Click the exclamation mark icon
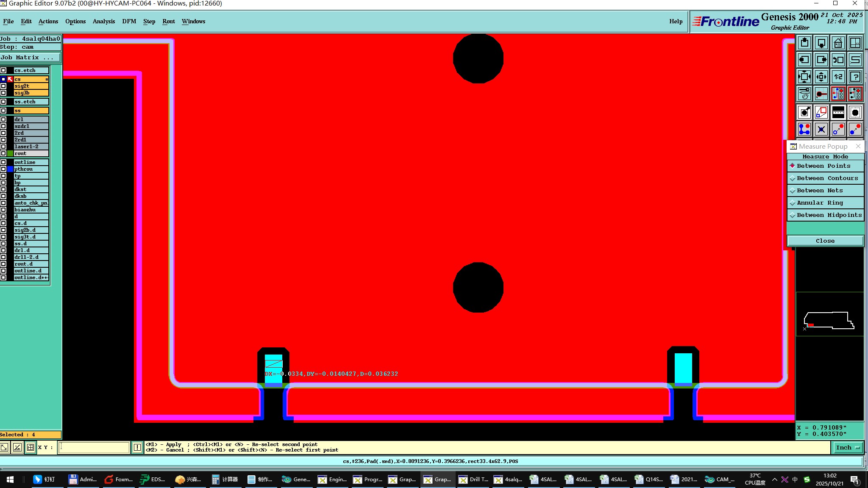Viewport: 868px width, 488px height. tap(137, 447)
